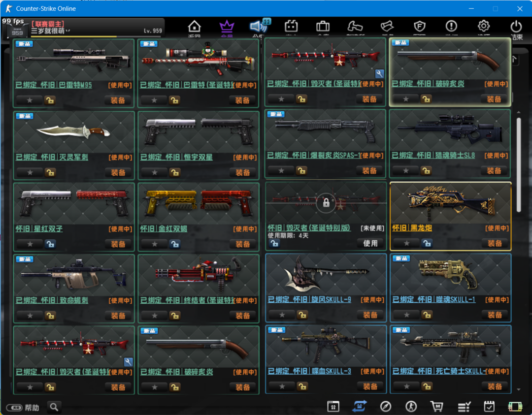Screen dimensions: 532x415
Task: Open the pointing hand icon in top bar
Action: click(355, 26)
